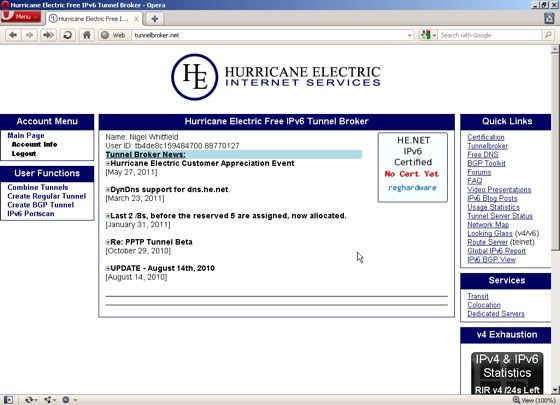Screen dimensions: 560x405
Task: Open Account Info link
Action: pos(34,144)
